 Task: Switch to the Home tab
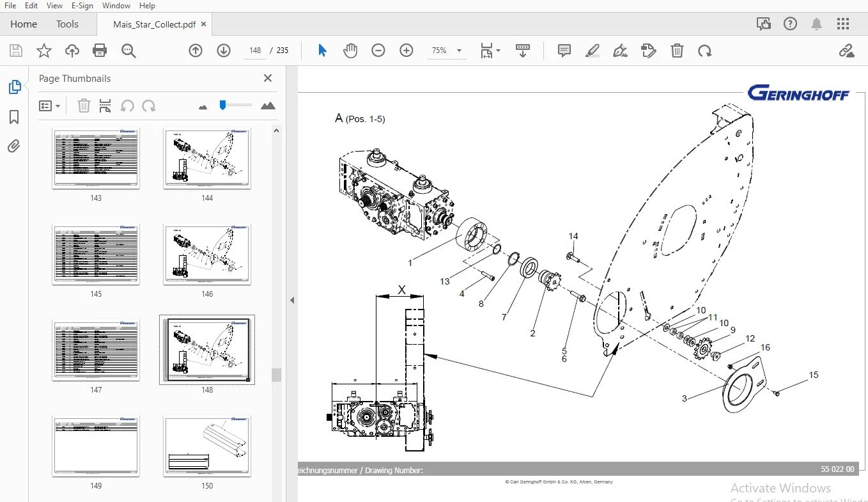point(24,24)
